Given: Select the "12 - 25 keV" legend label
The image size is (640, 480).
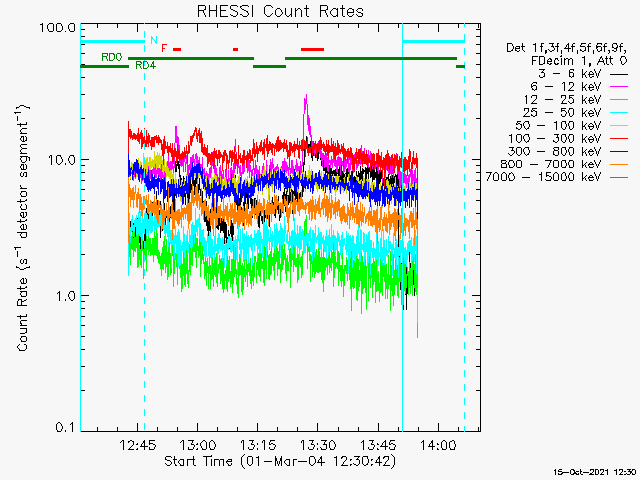Looking at the screenshot, I should tap(562, 100).
